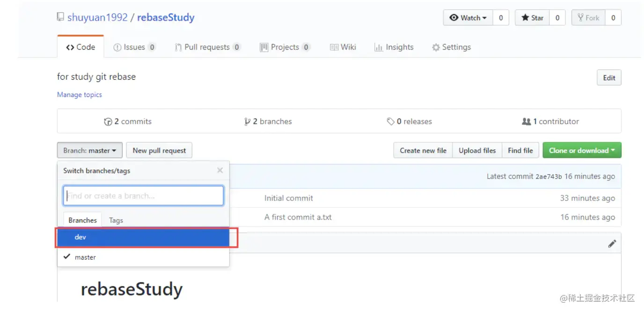Click the branches git-branch icon
644x312 pixels.
247,122
